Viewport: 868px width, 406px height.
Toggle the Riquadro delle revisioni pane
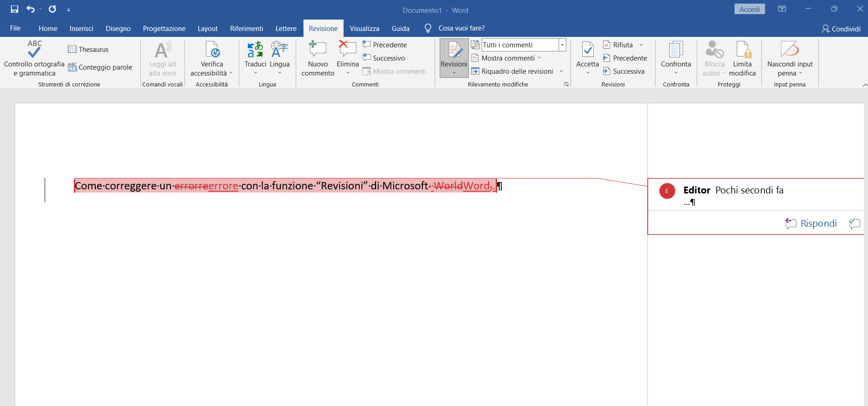(x=512, y=71)
